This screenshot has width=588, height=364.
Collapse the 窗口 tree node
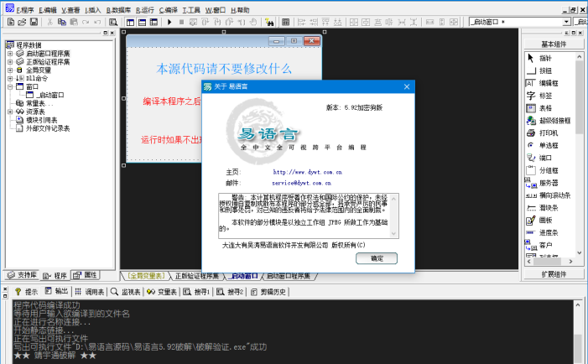[x=10, y=86]
